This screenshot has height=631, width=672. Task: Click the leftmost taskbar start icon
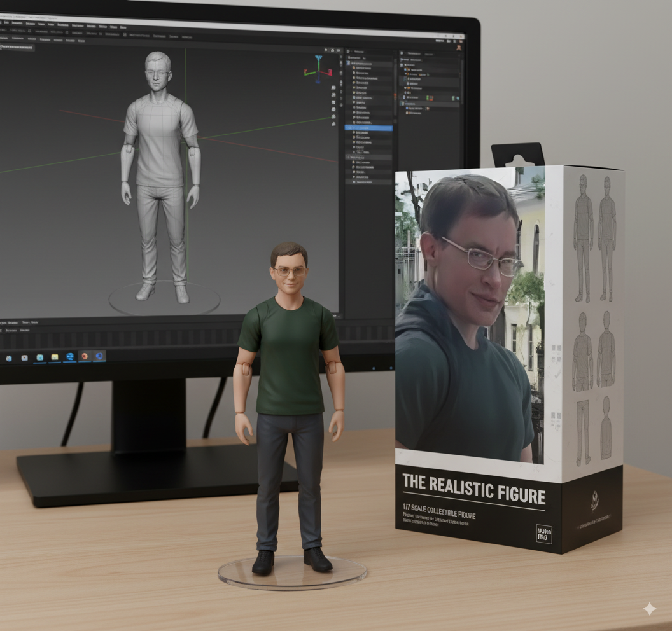click(x=9, y=359)
